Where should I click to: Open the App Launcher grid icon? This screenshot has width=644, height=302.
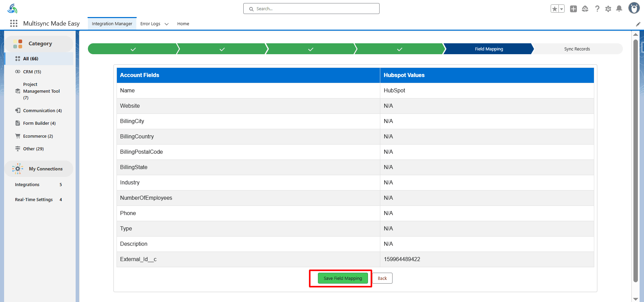pos(14,24)
